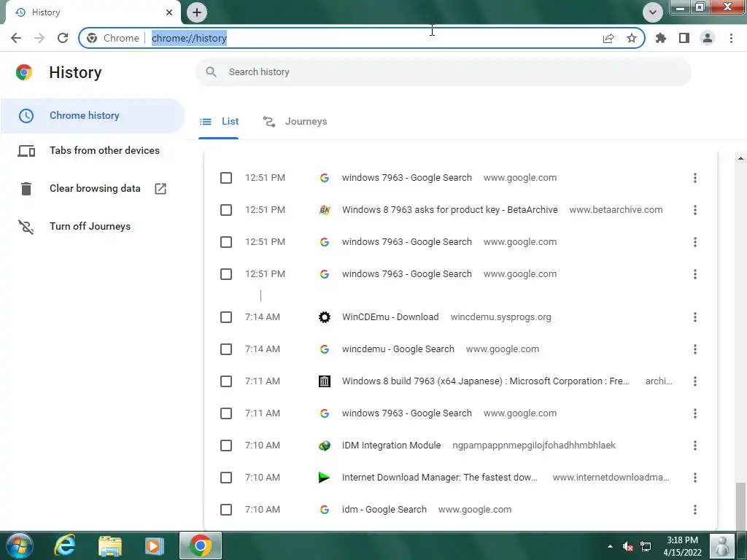This screenshot has height=560, width=747.
Task: Open Windows Explorer from taskbar
Action: tap(109, 545)
